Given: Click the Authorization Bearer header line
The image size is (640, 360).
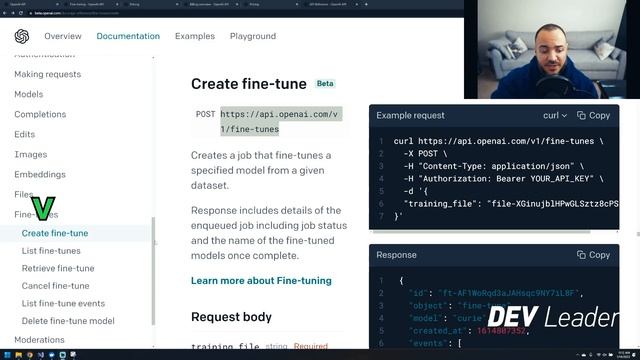Looking at the screenshot, I should (503, 179).
